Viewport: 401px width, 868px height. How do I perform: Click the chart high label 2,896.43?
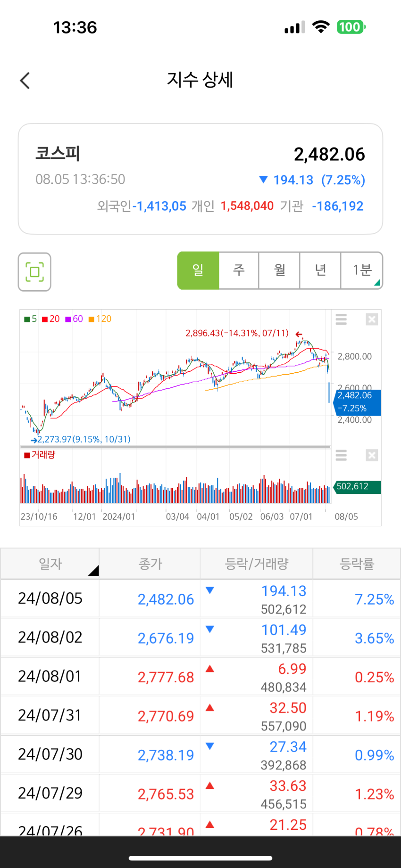click(237, 333)
